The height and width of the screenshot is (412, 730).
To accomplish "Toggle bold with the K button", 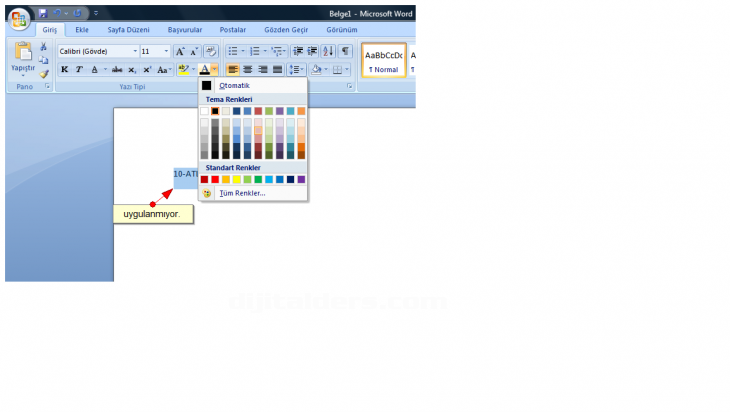I will click(x=65, y=69).
